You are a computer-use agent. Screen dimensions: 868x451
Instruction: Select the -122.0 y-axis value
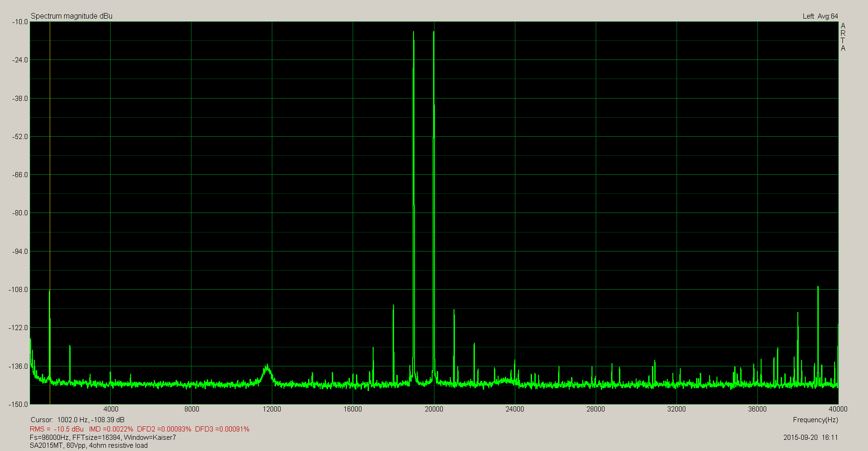[x=18, y=328]
